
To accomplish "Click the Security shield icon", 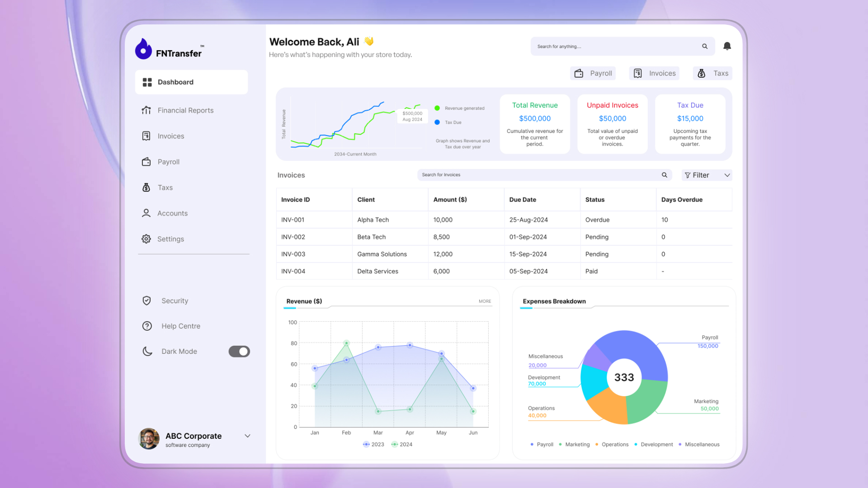I will pyautogui.click(x=146, y=301).
